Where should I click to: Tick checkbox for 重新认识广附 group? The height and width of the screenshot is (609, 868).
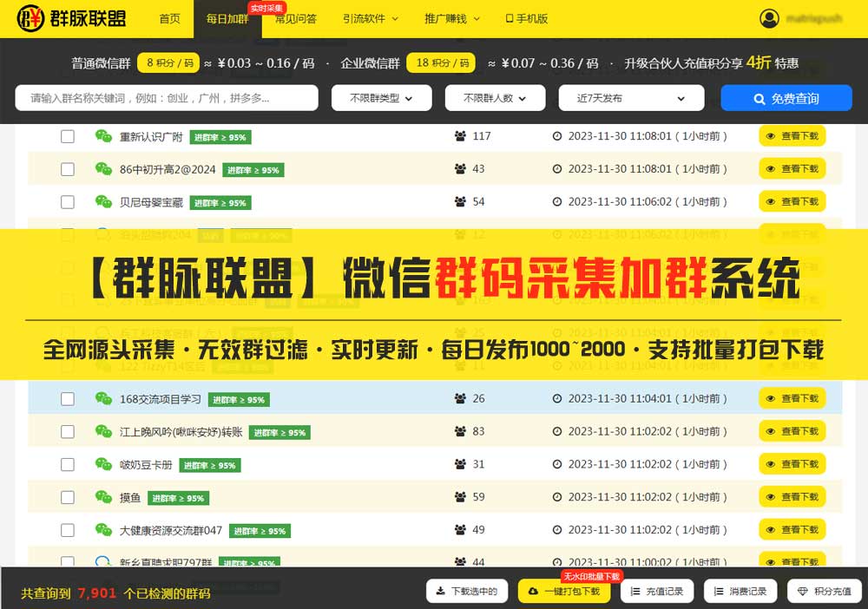coord(68,136)
